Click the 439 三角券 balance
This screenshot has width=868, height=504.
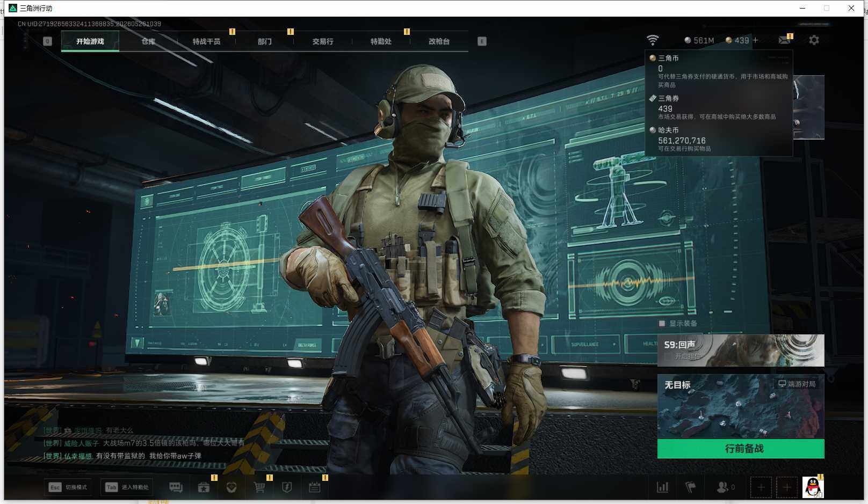click(737, 40)
